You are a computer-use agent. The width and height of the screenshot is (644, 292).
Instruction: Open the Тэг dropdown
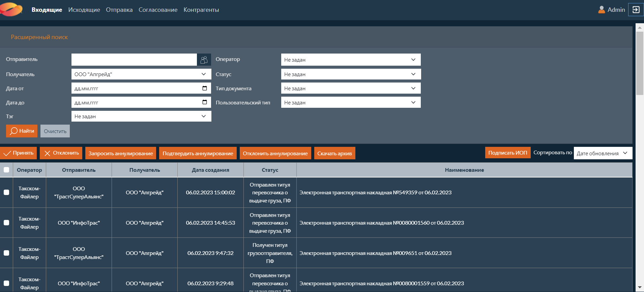[x=141, y=116]
